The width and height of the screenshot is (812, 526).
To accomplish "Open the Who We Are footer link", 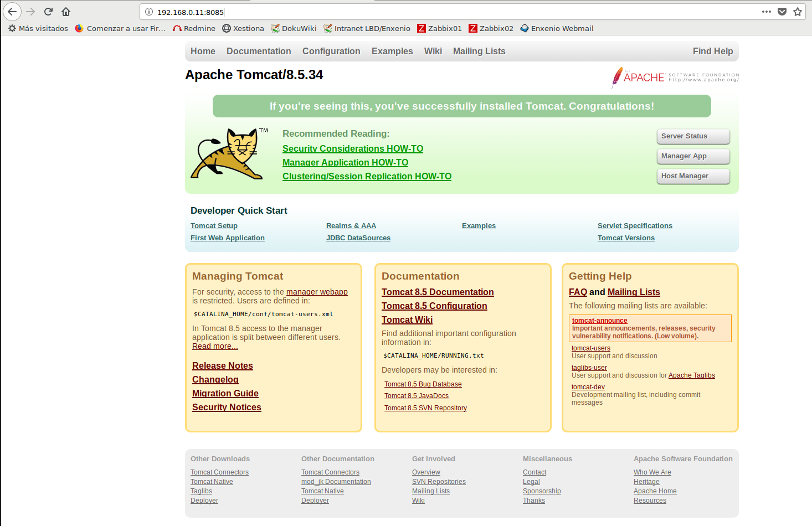I will [652, 472].
